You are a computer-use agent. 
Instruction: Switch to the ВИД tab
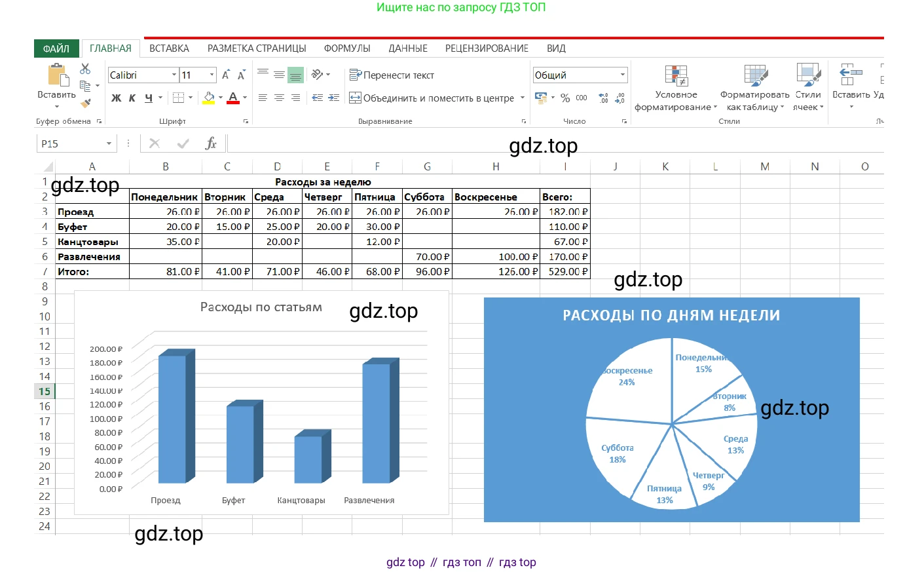pyautogui.click(x=556, y=48)
